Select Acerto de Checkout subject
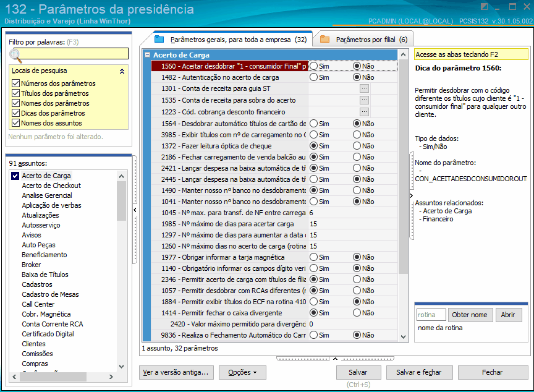Image resolution: width=534 pixels, height=392 pixels. tap(51, 185)
